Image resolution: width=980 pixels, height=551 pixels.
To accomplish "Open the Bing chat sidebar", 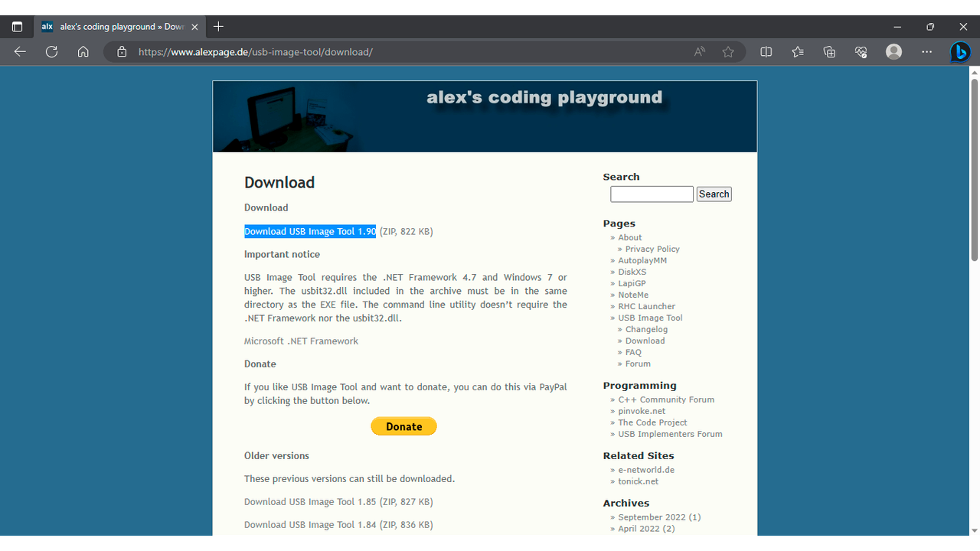I will [960, 52].
